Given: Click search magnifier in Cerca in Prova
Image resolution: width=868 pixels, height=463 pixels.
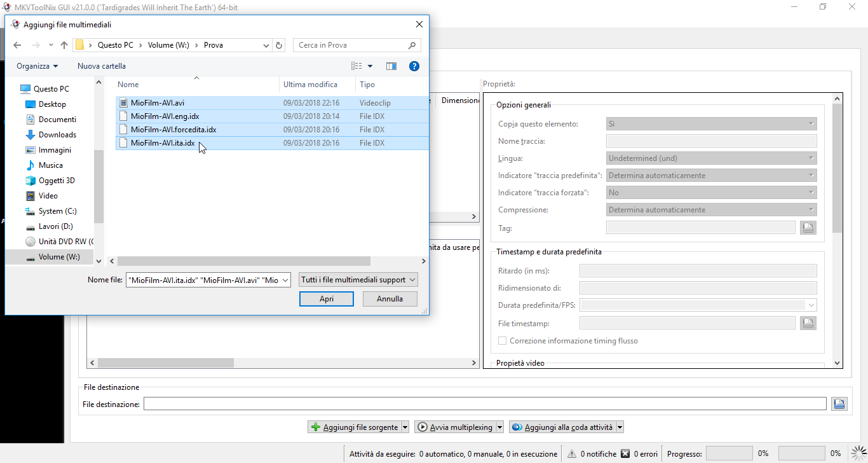Looking at the screenshot, I should click(412, 45).
